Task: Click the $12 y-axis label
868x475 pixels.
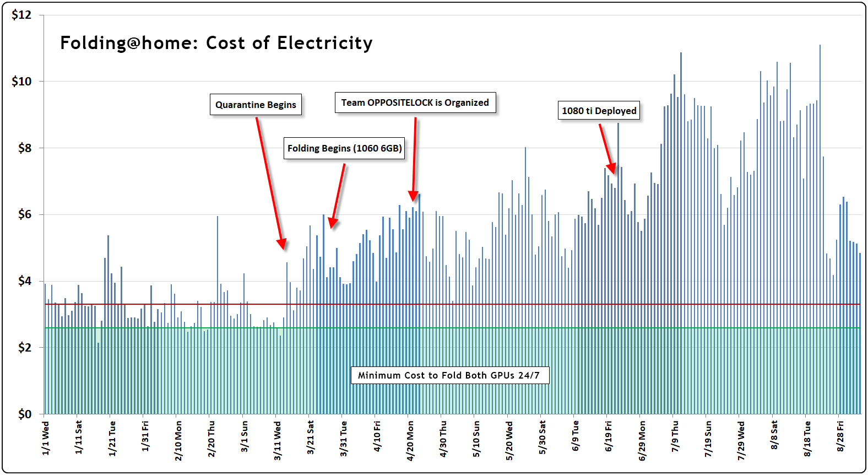Action: pyautogui.click(x=21, y=15)
